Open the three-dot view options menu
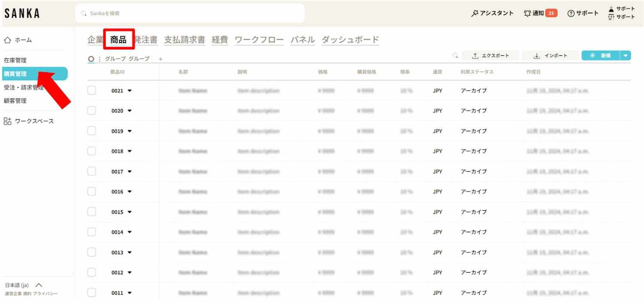Viewport: 644px width, 303px height. (x=100, y=59)
